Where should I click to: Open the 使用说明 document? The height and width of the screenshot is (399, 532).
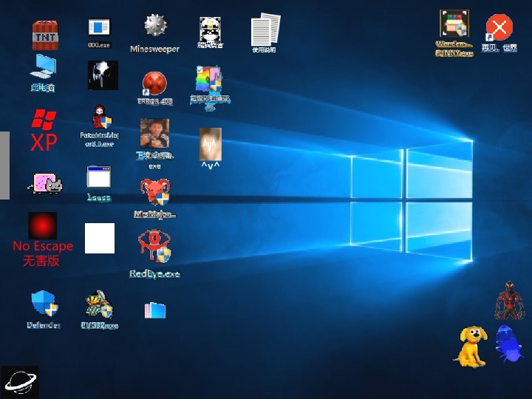265,33
